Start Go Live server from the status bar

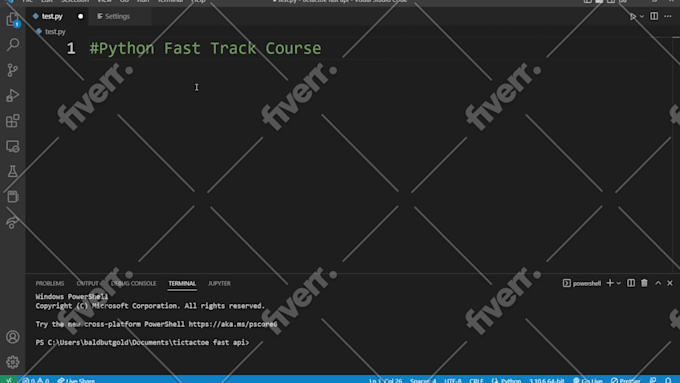pyautogui.click(x=588, y=380)
